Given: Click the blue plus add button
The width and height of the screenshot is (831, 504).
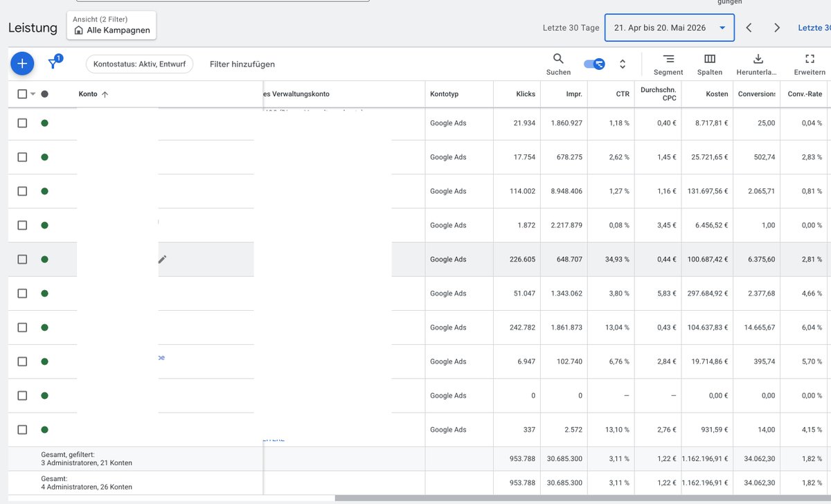Looking at the screenshot, I should 22,64.
